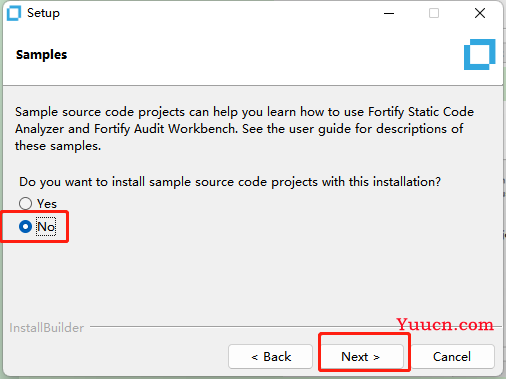Click the "No" option label text
506x379 pixels.
[x=46, y=227]
